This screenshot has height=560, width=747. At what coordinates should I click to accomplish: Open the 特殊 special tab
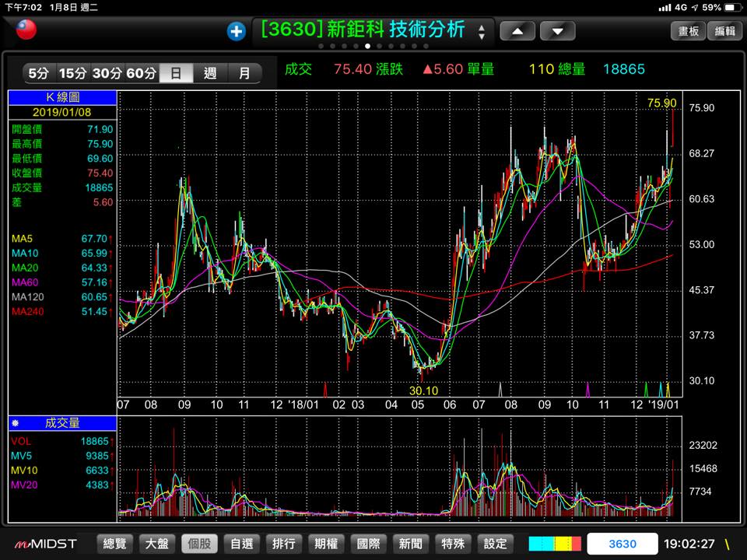click(453, 544)
